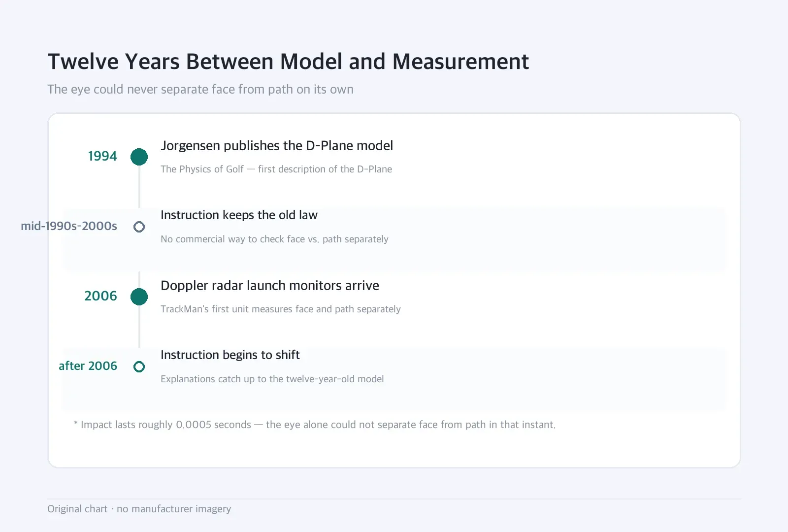Screen dimensions: 788x532
Task: Click the 'after 2006' label
Action: [88, 366]
